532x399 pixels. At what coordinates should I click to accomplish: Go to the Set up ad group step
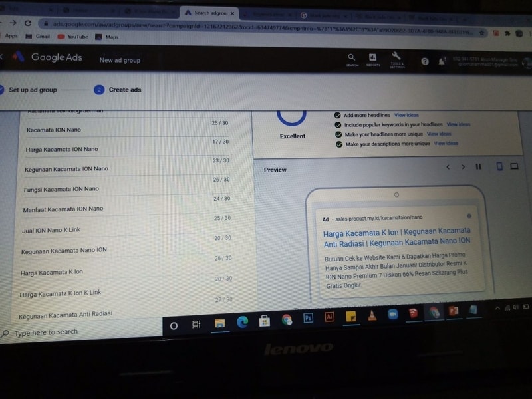pyautogui.click(x=33, y=90)
